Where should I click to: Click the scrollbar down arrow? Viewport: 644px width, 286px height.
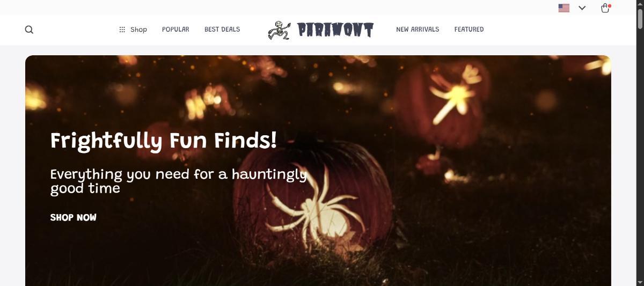pos(639,282)
